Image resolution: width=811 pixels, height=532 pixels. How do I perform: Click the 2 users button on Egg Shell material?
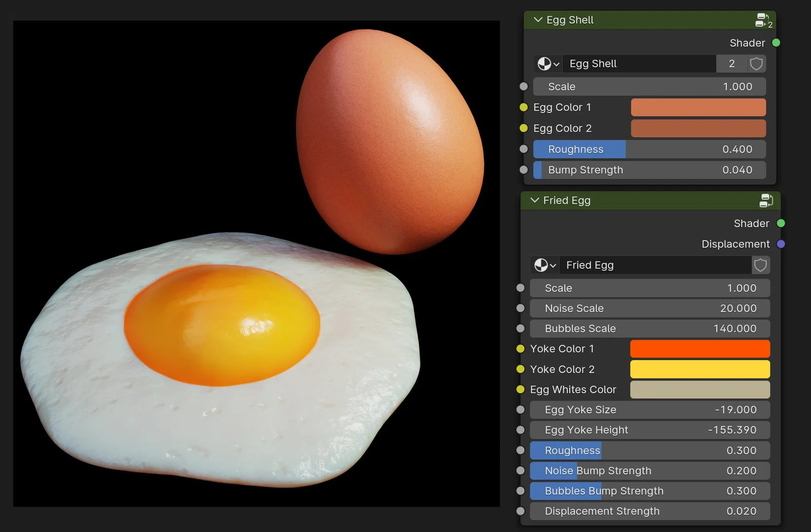point(731,63)
